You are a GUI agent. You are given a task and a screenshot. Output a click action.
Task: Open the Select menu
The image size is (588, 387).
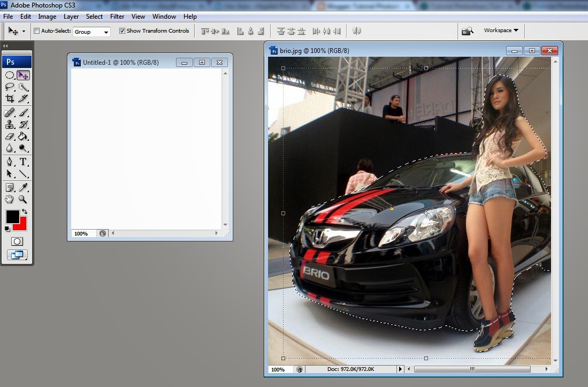tap(94, 17)
